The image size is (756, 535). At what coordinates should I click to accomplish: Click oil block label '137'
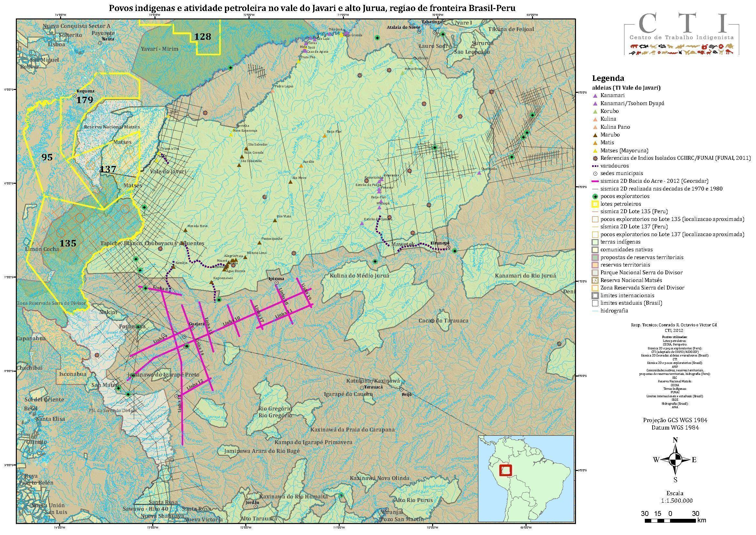click(108, 169)
